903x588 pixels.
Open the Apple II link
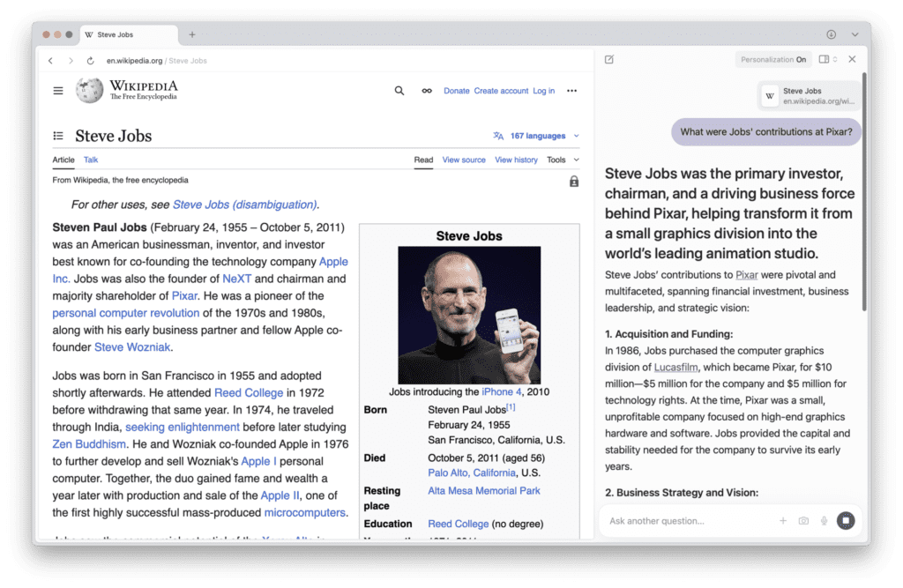pyautogui.click(x=280, y=495)
